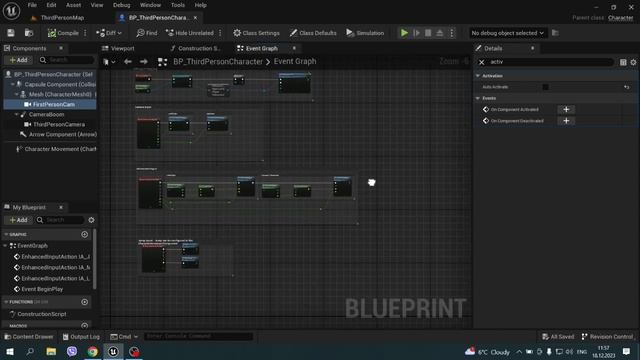This screenshot has width=640, height=360.
Task: Open the Asset menu
Action: pyautogui.click(x=73, y=5)
